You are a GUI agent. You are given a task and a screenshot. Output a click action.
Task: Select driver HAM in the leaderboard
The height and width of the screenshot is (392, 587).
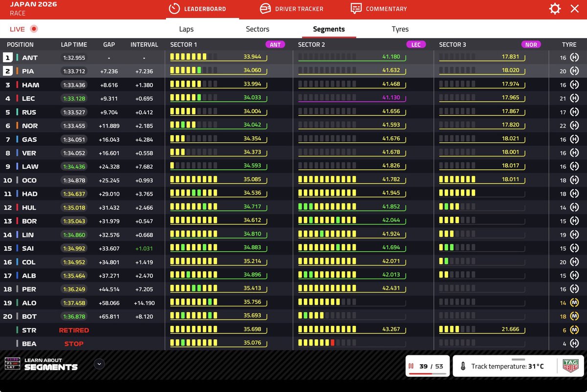tap(30, 85)
